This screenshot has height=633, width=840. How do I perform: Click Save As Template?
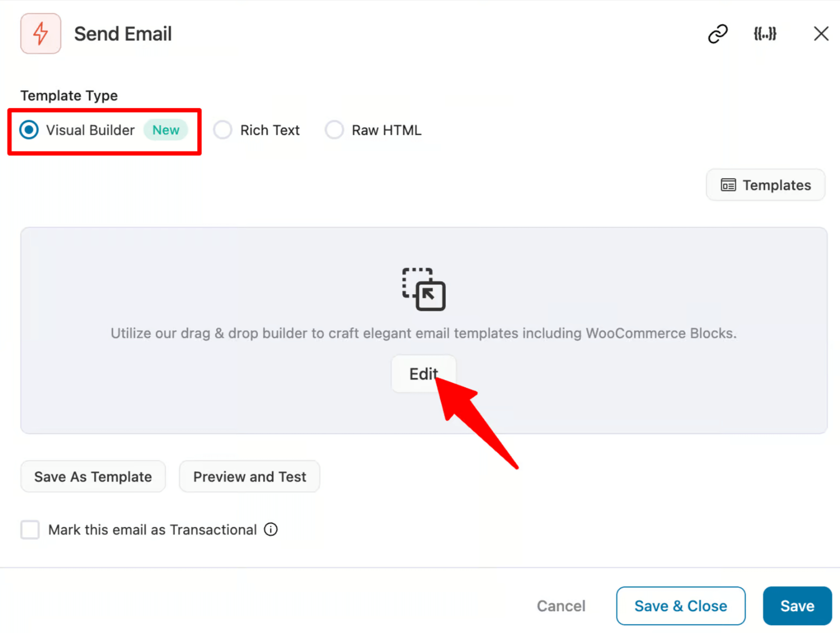[92, 476]
